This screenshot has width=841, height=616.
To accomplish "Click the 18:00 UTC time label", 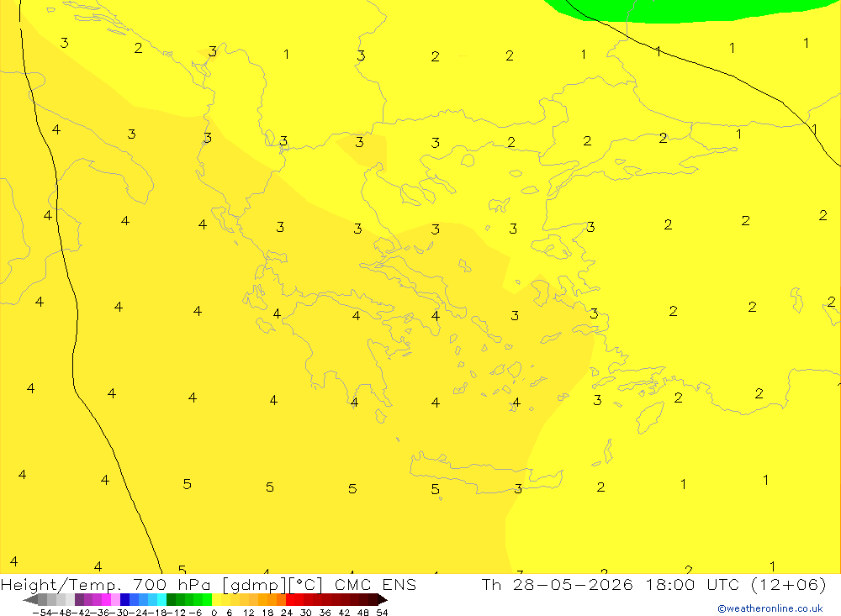I will coord(692,584).
